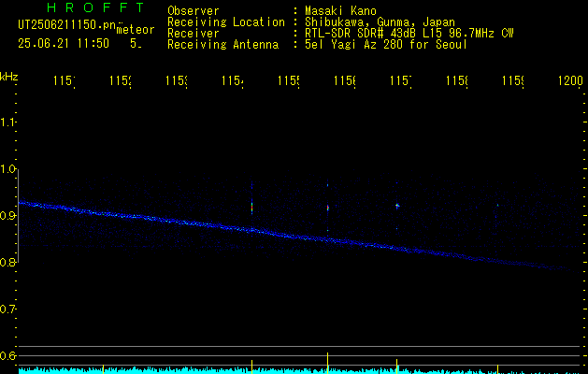Screen dimensions: 588x374
Task: Click the star-shaped meteor echo near 1157
Action: coord(397,206)
